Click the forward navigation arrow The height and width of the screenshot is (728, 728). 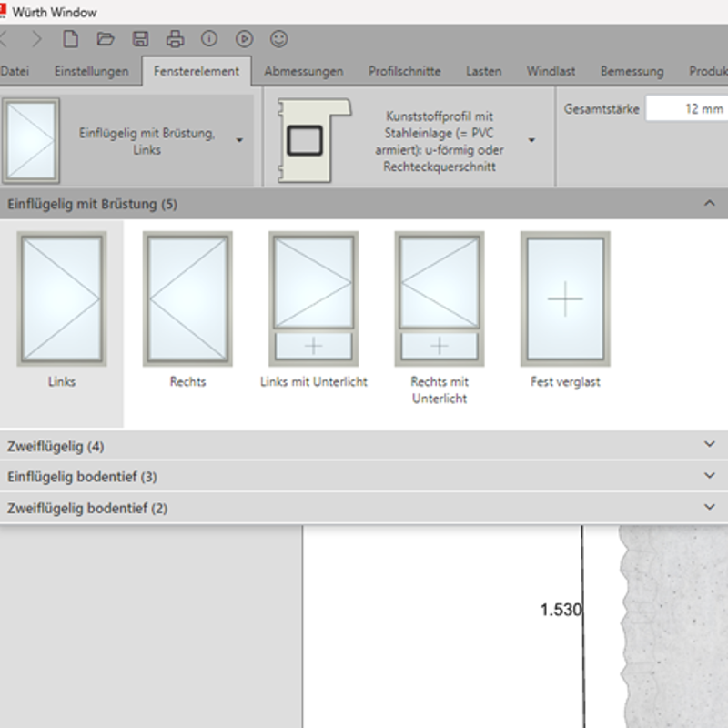click(x=36, y=39)
